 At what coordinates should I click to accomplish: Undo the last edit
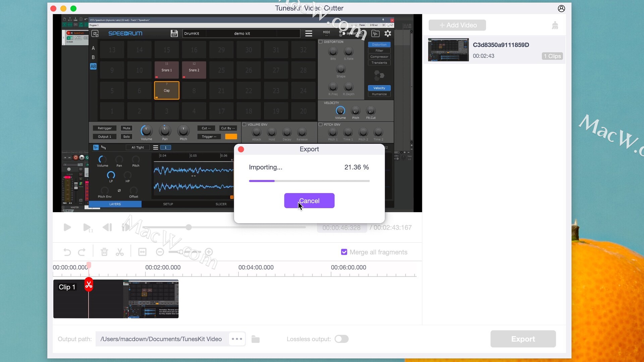point(67,252)
